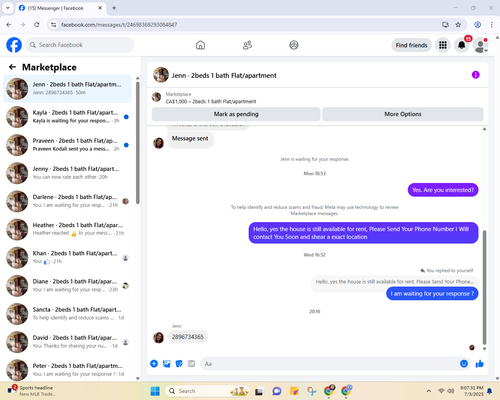Go back with browser back arrow
500x400 pixels.
pos(9,25)
